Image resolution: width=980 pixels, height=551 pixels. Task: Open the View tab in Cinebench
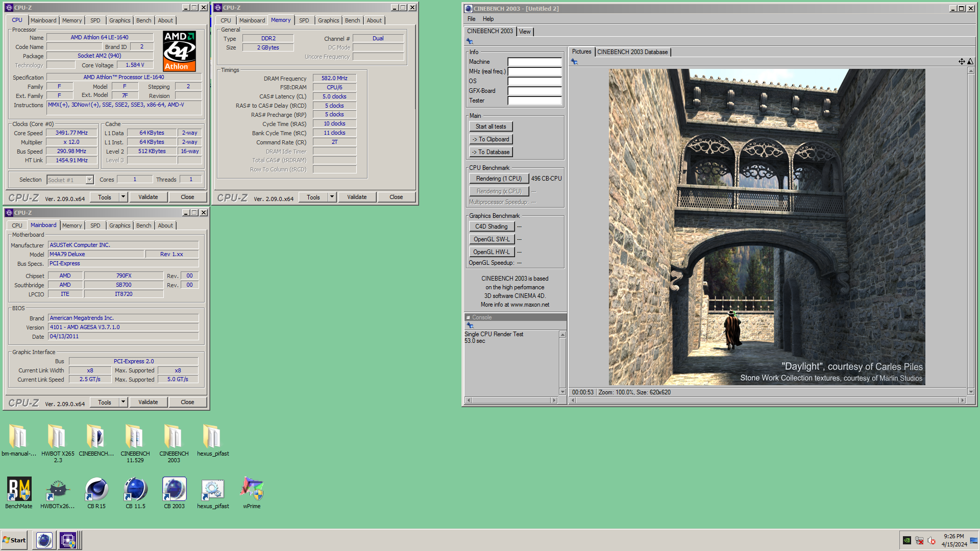525,32
